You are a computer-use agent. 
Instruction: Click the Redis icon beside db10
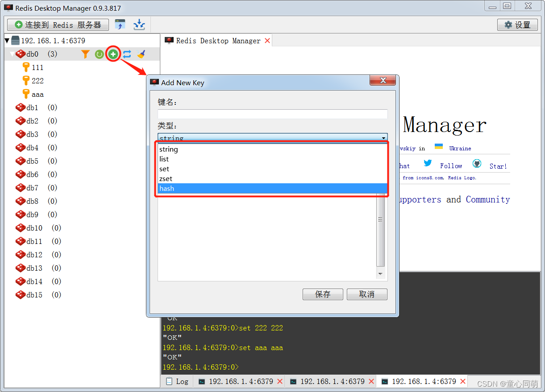point(21,228)
